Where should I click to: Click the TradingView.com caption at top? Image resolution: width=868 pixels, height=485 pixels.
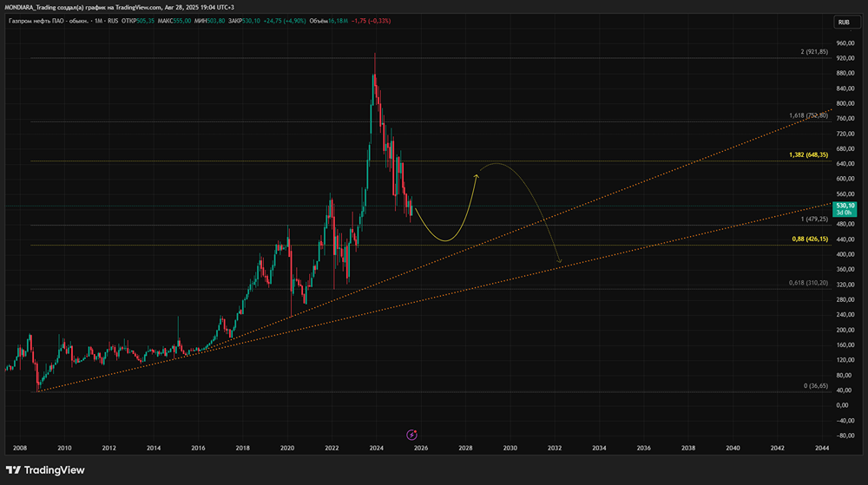138,7
